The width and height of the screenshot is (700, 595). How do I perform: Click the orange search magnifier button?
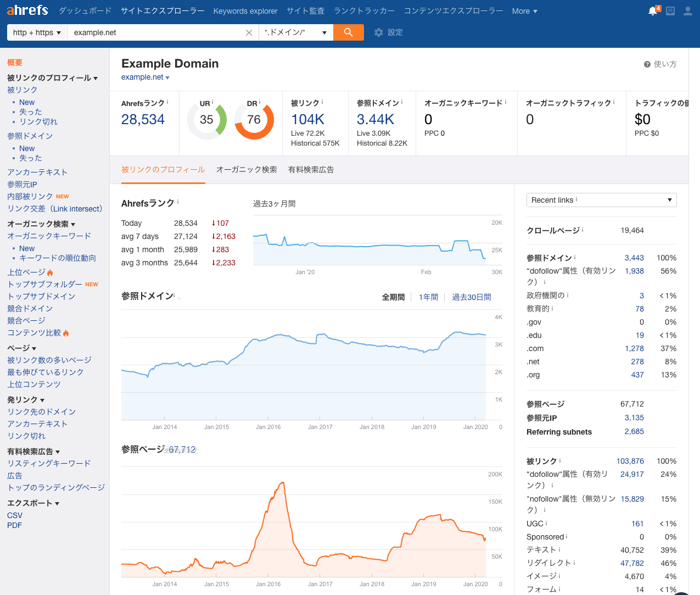[349, 32]
